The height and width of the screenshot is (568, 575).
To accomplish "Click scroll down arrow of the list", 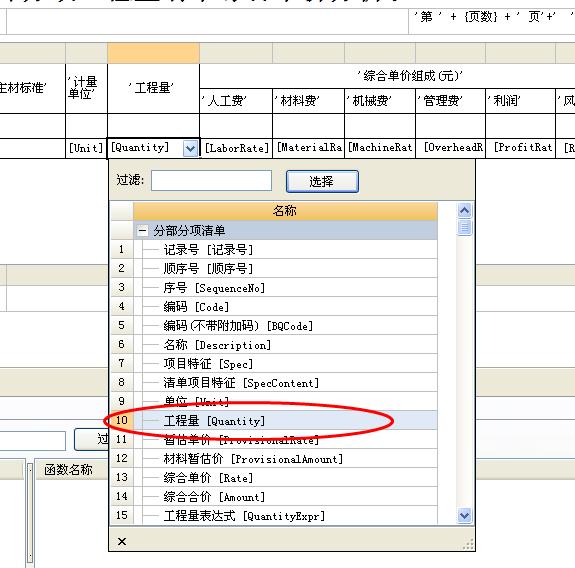I will tap(465, 516).
